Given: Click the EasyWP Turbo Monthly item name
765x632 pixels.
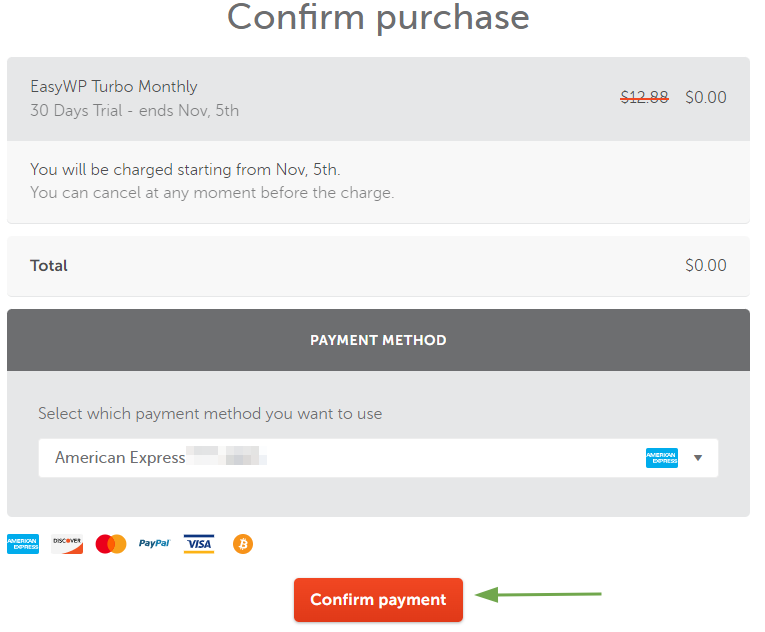Looking at the screenshot, I should 114,86.
